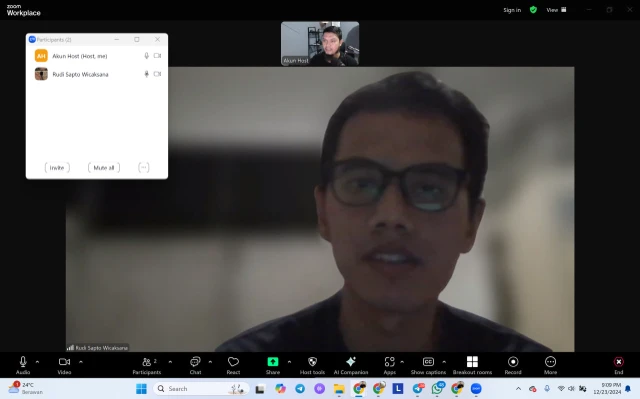Open the Apps panel

click(389, 365)
